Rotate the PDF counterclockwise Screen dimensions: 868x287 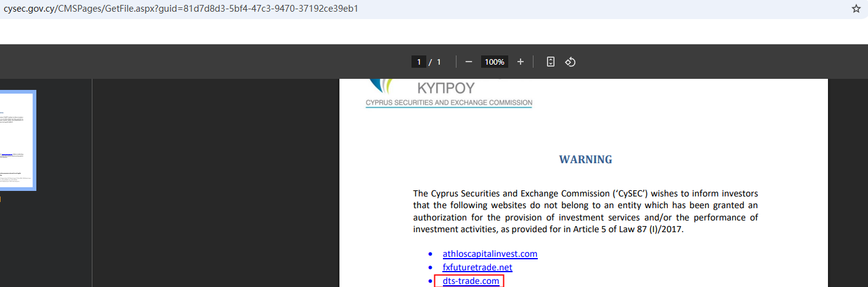coord(570,62)
